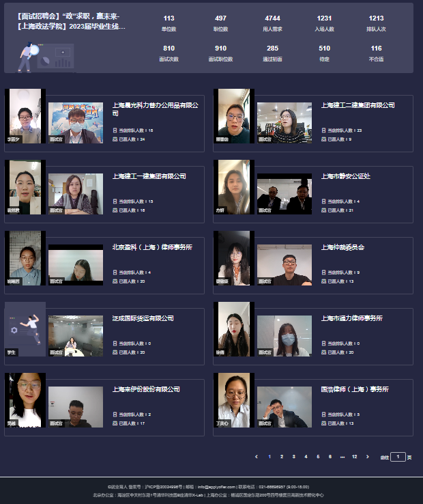Open 上海幸伊份股份有限公司 interviewer video thumbnail
Screen dimensions: 423x504
pyautogui.click(x=76, y=407)
